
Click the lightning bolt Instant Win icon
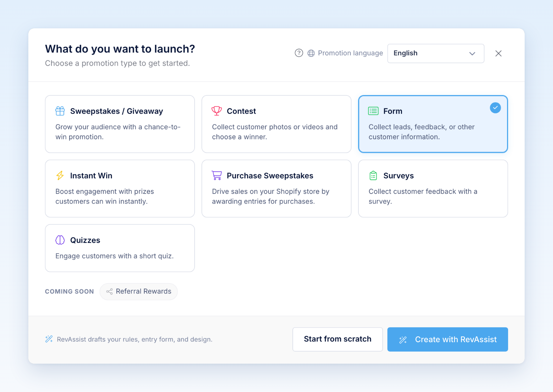tap(60, 176)
